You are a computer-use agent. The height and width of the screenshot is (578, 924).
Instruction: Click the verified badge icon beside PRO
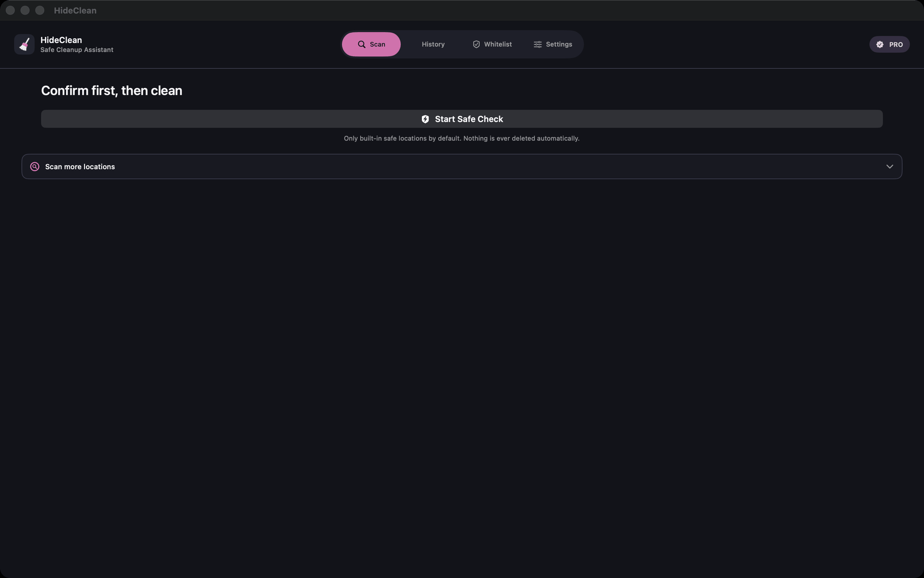[880, 44]
